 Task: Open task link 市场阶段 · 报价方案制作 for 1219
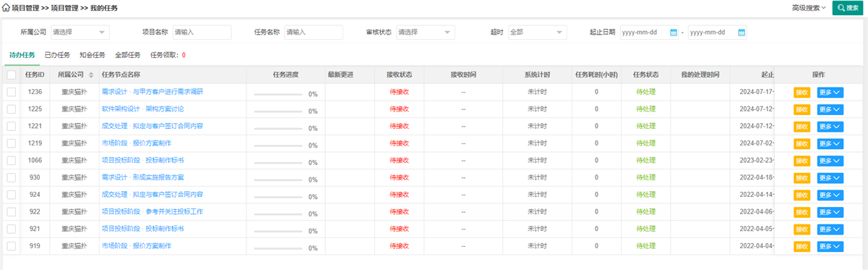[137, 143]
